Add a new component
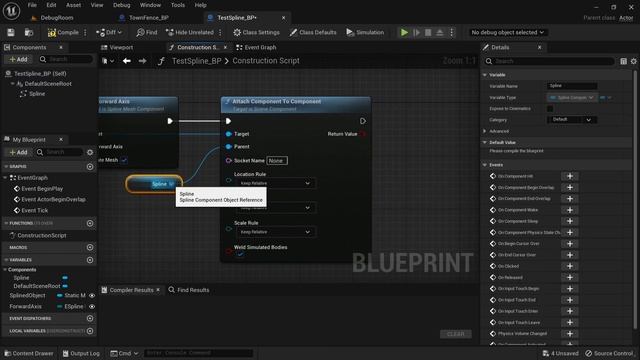Screen dimensions: 640x360 18,59
